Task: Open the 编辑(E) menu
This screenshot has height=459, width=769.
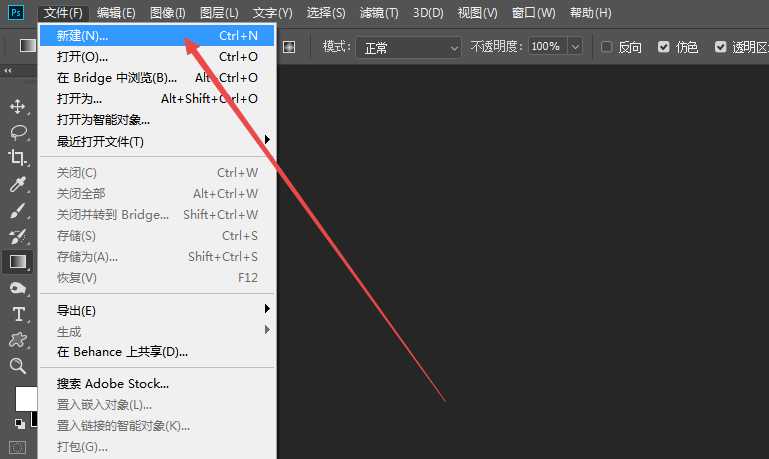Action: (116, 13)
